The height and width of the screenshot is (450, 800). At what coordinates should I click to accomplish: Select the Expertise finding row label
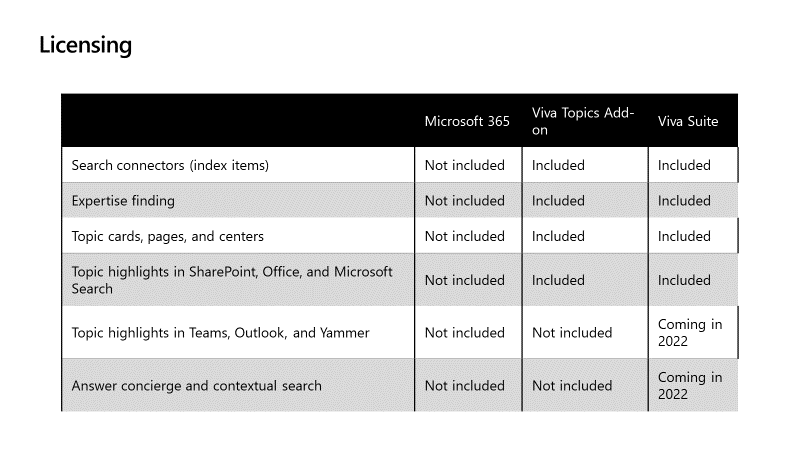(123, 201)
